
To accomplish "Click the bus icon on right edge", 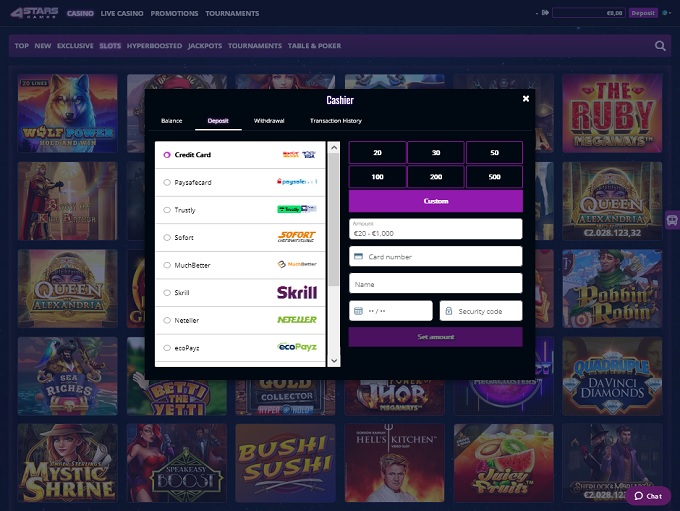I will click(672, 219).
